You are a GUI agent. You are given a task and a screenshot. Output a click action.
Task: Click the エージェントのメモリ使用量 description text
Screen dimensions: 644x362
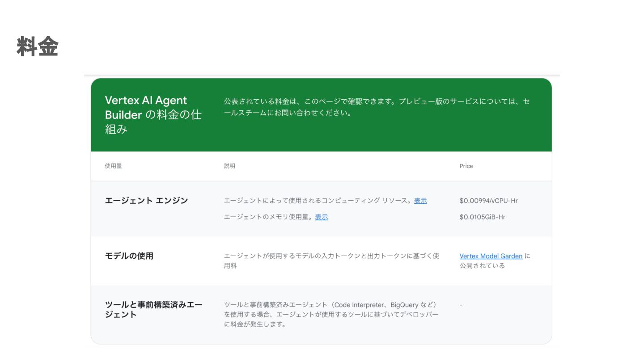tap(267, 217)
